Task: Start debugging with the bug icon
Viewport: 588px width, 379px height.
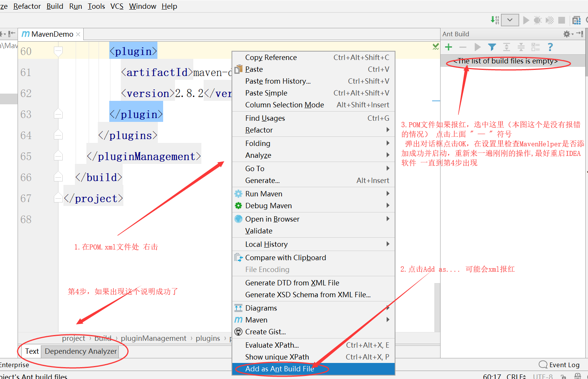Action: pos(538,20)
